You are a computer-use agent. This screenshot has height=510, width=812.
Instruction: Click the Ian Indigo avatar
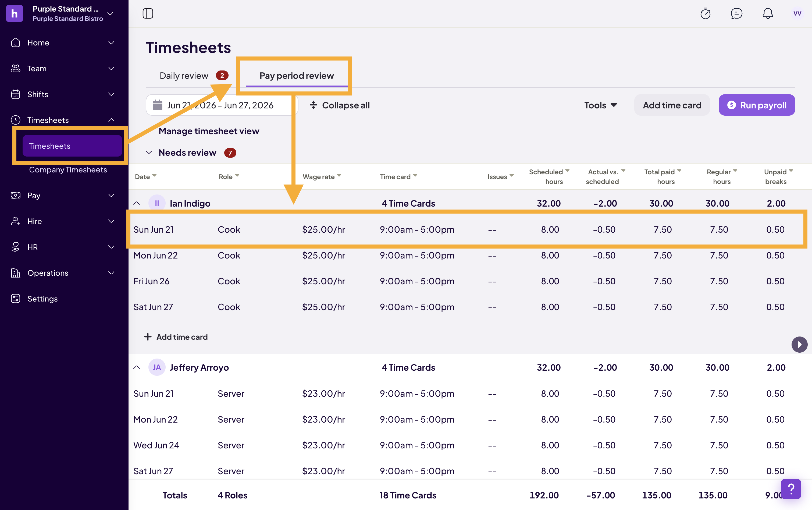[157, 203]
